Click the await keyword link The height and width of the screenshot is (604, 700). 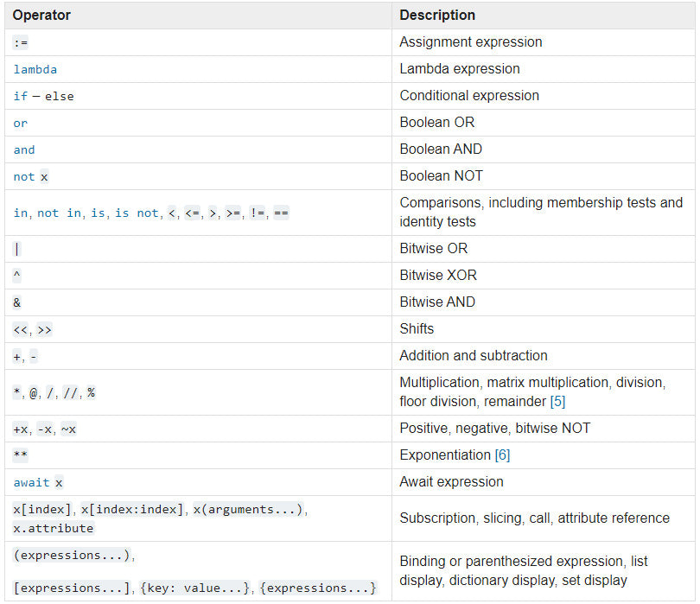[32, 482]
